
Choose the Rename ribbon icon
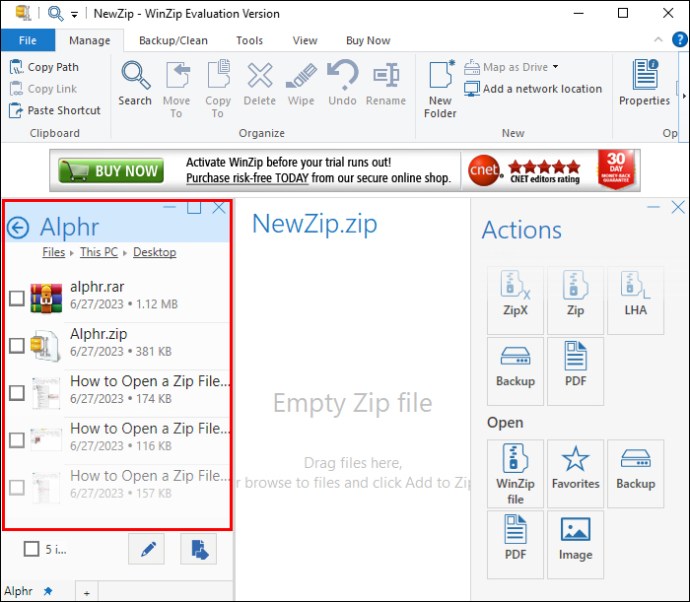click(386, 84)
